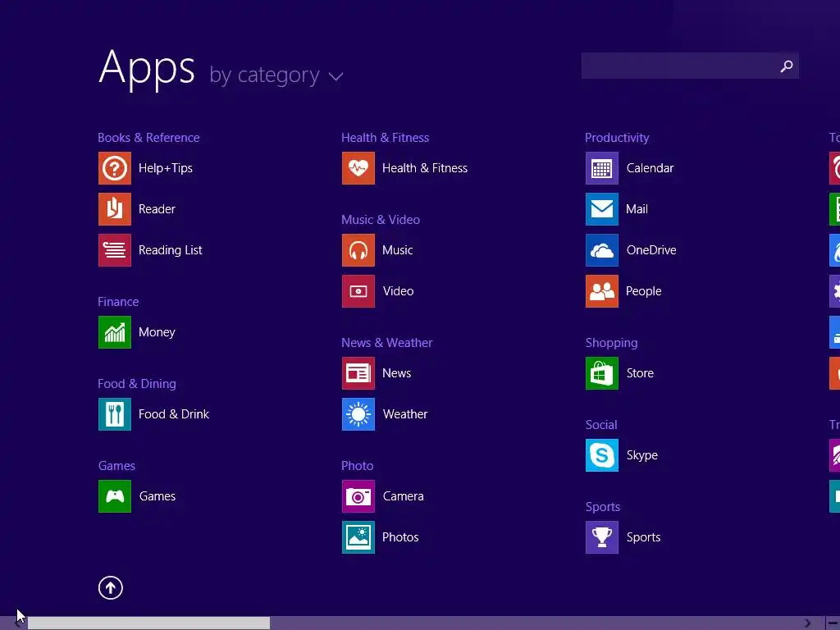This screenshot has height=630, width=840.
Task: Select the Food & Dining category header
Action: coord(137,384)
